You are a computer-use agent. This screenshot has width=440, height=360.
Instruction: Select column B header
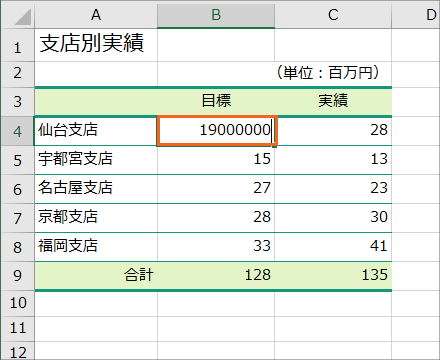pos(216,15)
